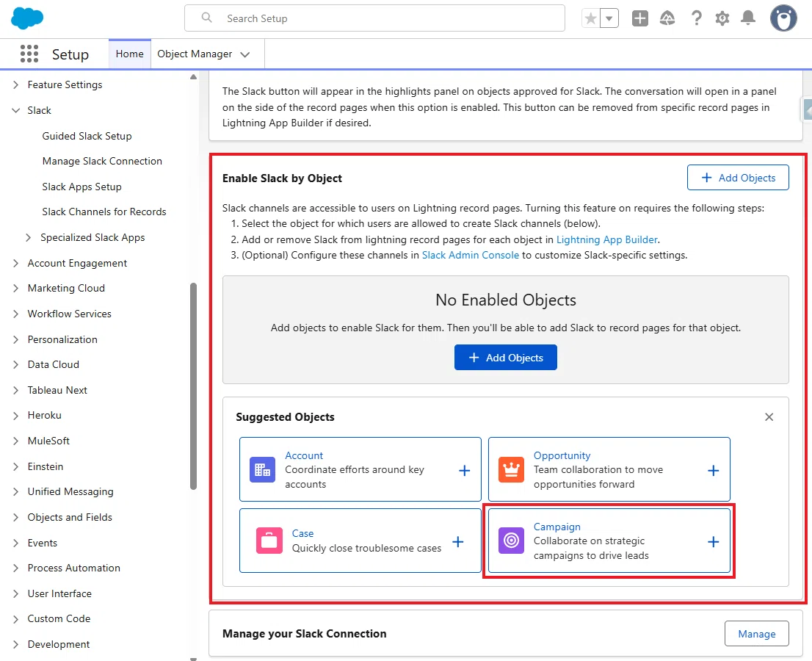Expand Specialized Slack Apps
Viewport: 812px width, 661px height.
[x=29, y=237]
